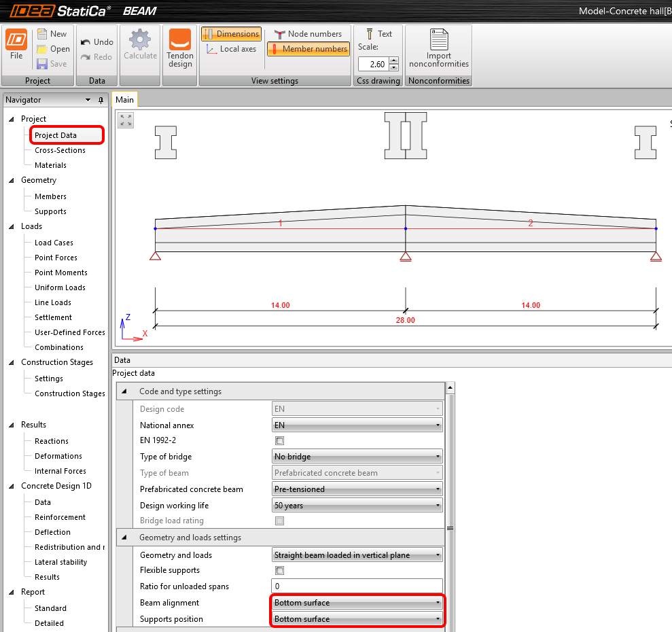Enable Bridge load rating
This screenshot has height=632, width=672.
pos(279,521)
